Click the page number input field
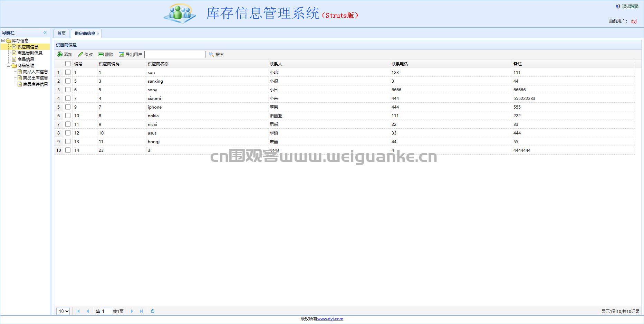The image size is (644, 324). [106, 311]
